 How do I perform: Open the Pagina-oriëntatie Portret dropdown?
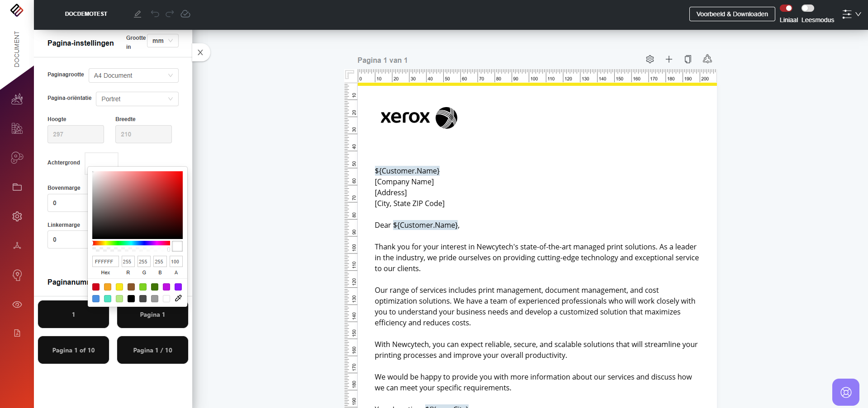[x=137, y=99]
